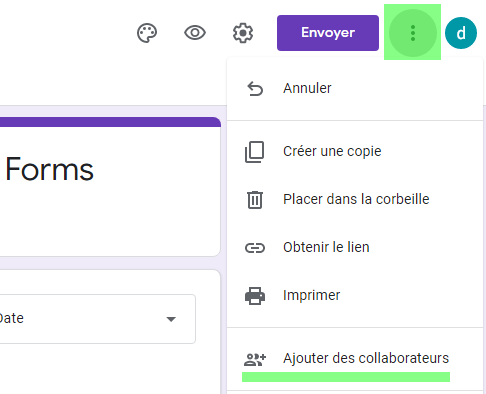Open the theme customization palette icon
This screenshot has width=486, height=394.
click(x=147, y=33)
